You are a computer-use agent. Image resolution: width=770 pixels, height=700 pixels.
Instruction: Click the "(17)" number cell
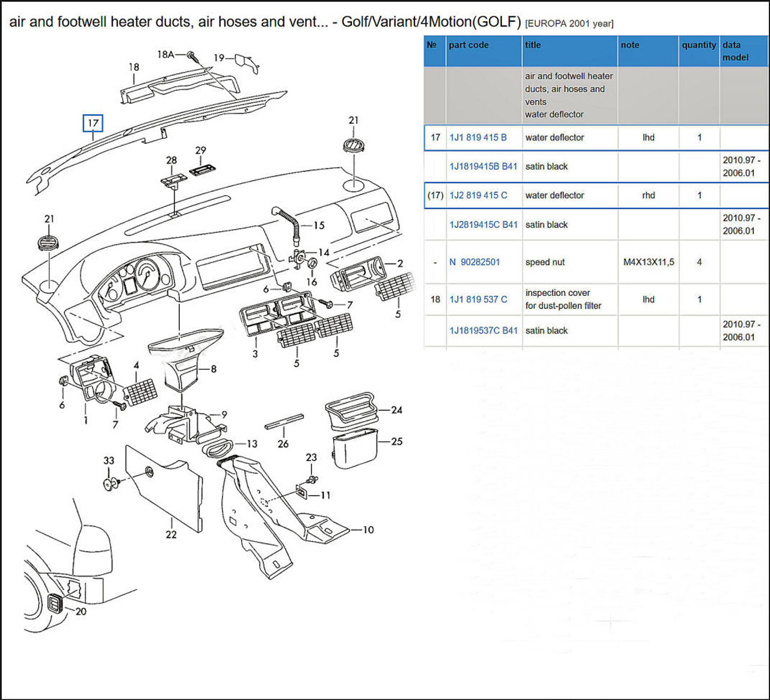(x=435, y=195)
